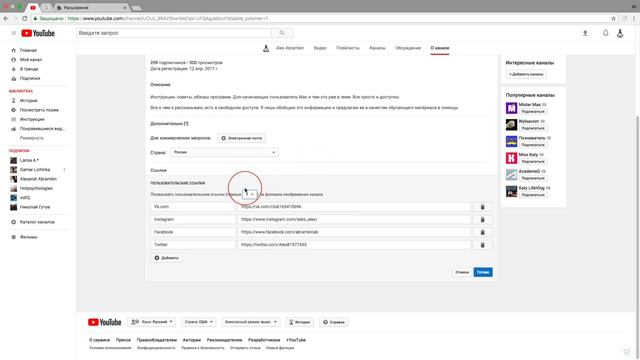Viewport: 640px width, 360px height.
Task: Switch to Видео channel tab
Action: [320, 48]
